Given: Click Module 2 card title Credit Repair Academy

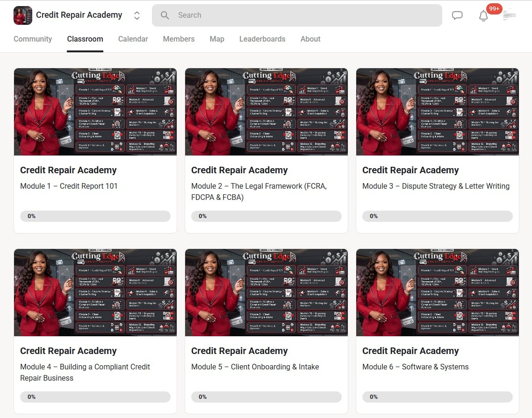Looking at the screenshot, I should click(239, 170).
